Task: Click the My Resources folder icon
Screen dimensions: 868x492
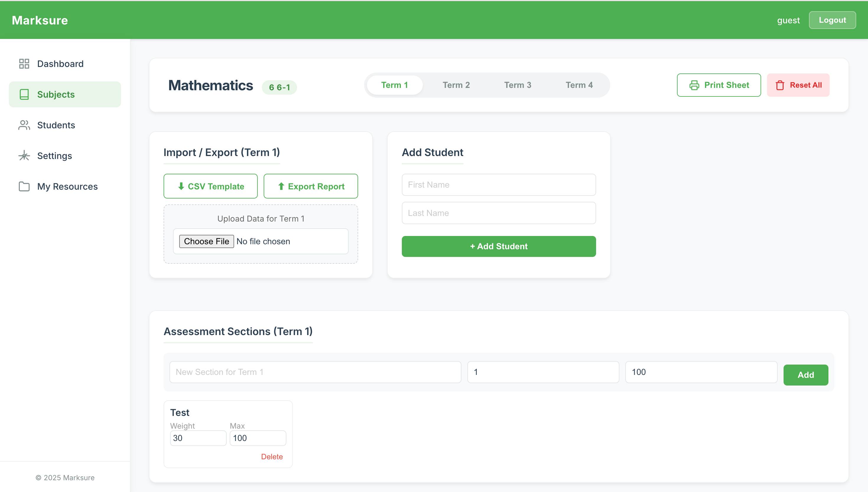Action: (x=24, y=186)
